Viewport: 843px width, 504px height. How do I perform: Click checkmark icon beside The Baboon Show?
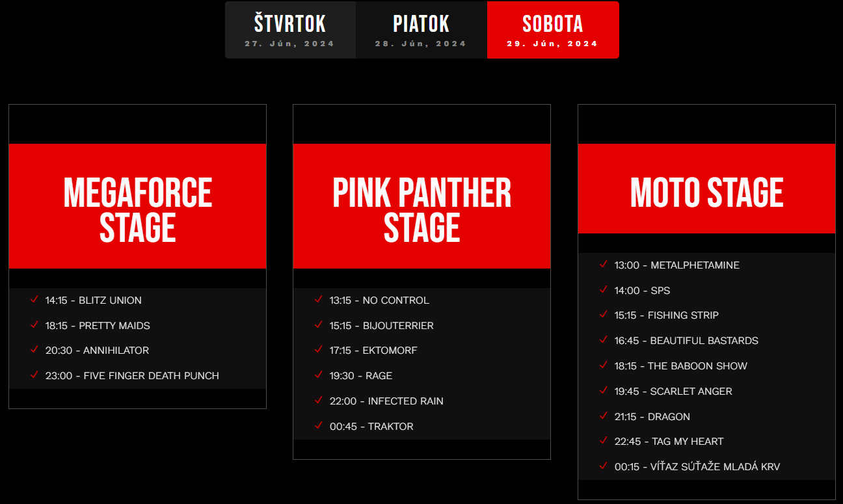(x=604, y=365)
